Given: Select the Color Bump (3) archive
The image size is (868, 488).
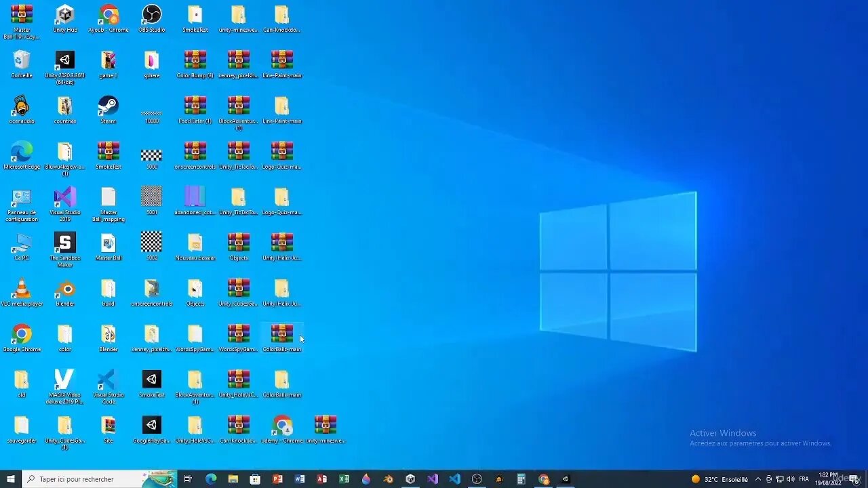Looking at the screenshot, I should click(x=195, y=64).
